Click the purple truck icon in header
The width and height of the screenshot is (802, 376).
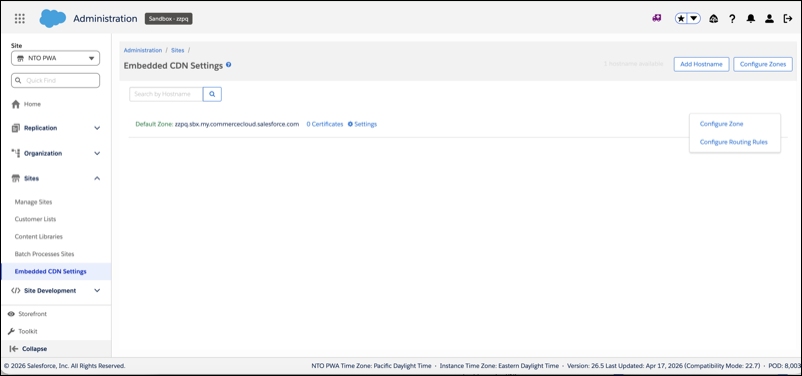tap(657, 18)
